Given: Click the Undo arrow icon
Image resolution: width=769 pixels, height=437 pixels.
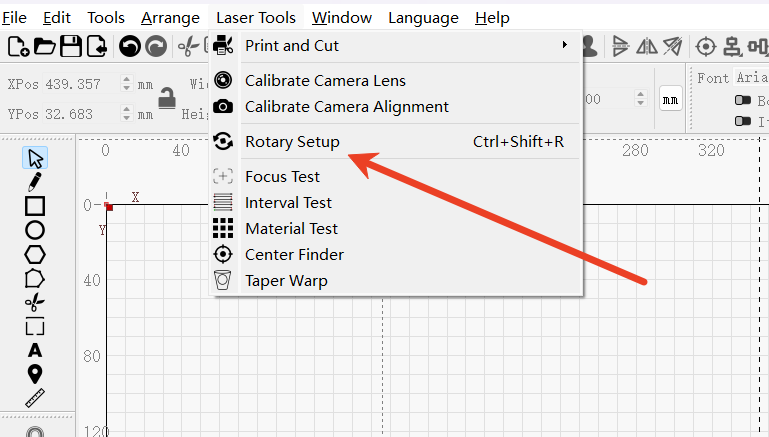Looking at the screenshot, I should (130, 46).
